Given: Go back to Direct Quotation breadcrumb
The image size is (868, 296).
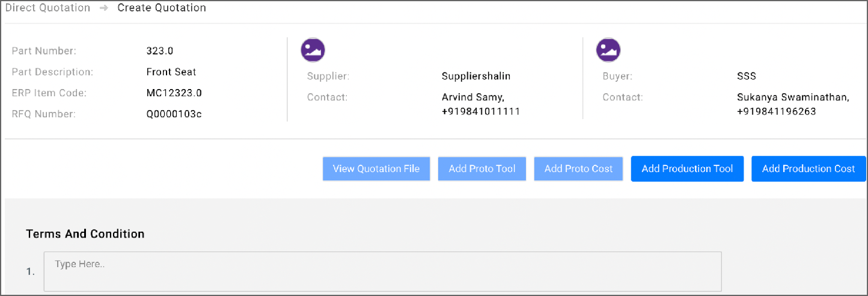Looking at the screenshot, I should [47, 8].
